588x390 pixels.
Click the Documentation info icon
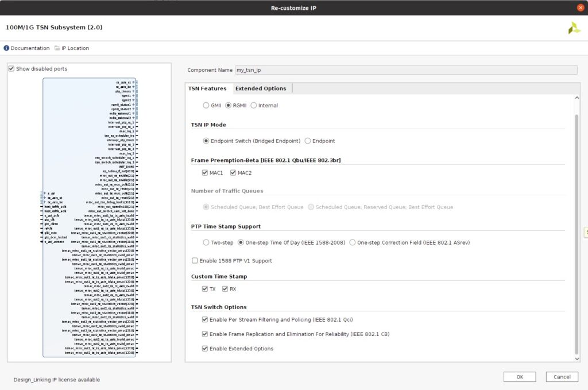pyautogui.click(x=7, y=48)
